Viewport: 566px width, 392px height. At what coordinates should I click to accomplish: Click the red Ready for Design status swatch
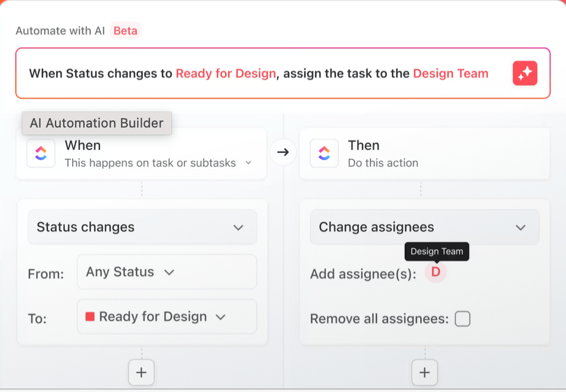pos(90,316)
